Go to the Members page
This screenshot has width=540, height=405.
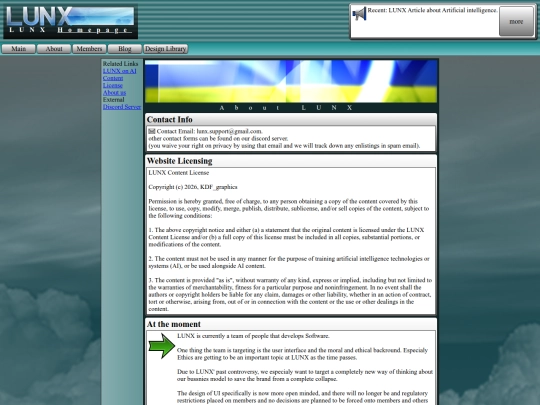[89, 49]
